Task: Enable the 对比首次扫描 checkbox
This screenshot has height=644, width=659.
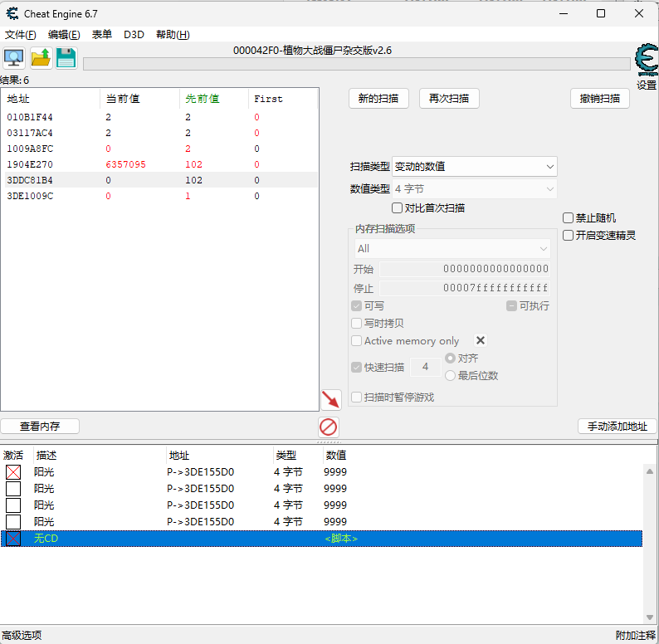Action: tap(397, 207)
